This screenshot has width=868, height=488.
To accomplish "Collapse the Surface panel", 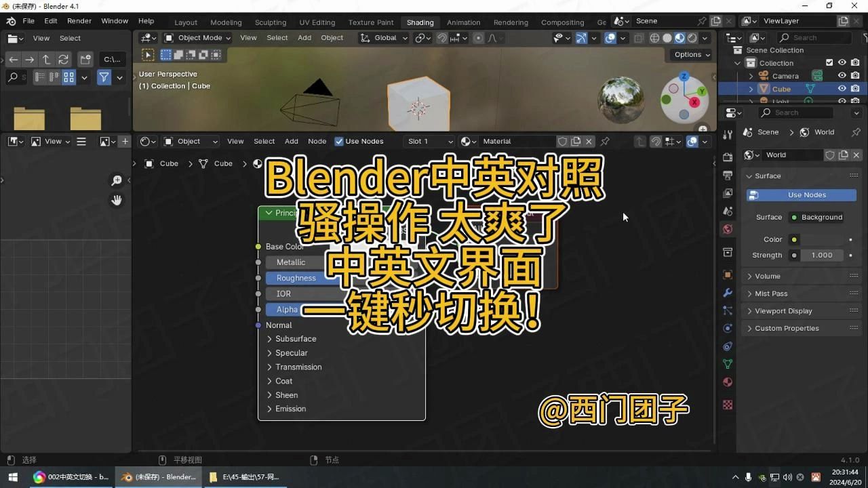I will (x=802, y=176).
